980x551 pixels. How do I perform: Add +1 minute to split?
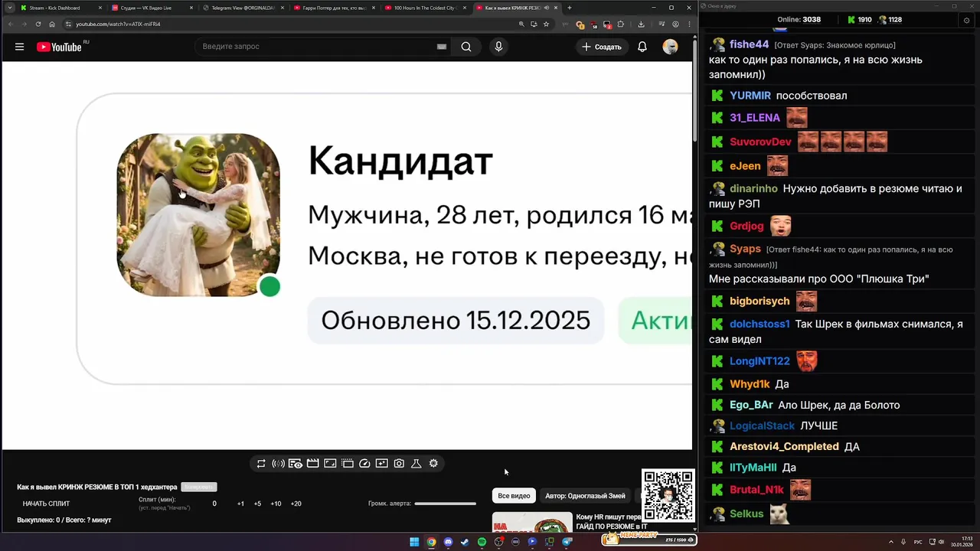point(240,504)
